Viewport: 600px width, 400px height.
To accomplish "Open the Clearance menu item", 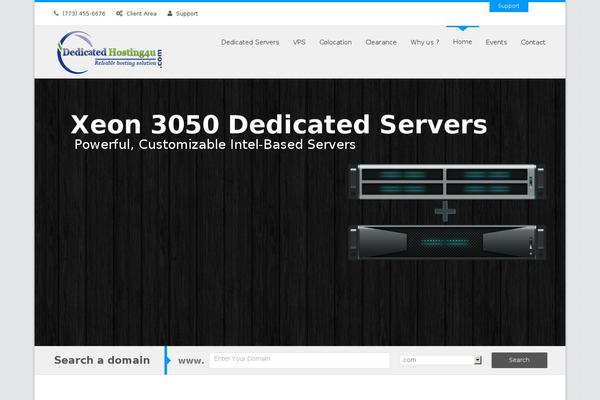I will point(381,42).
